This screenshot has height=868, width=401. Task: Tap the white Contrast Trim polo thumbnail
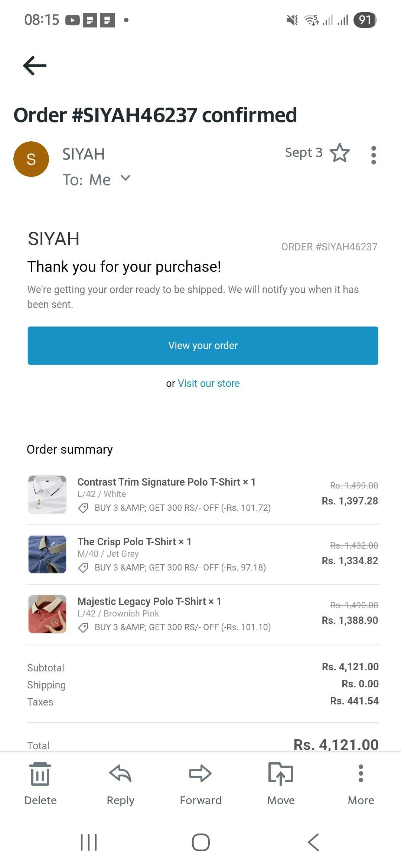(47, 494)
